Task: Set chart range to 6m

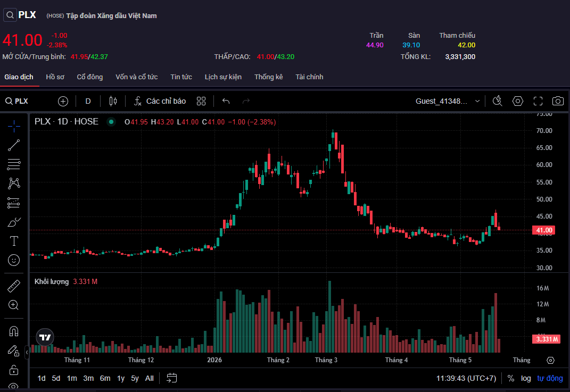Action: click(105, 378)
